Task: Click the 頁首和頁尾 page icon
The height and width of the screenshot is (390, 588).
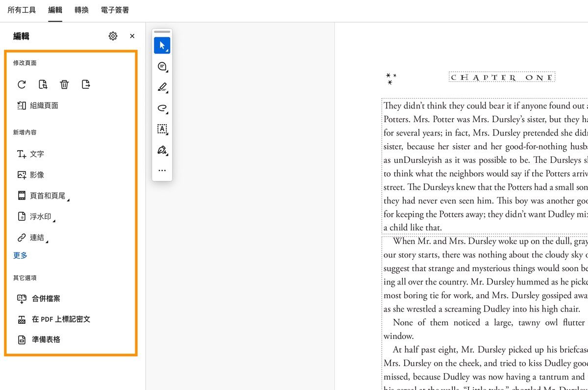Action: (22, 196)
